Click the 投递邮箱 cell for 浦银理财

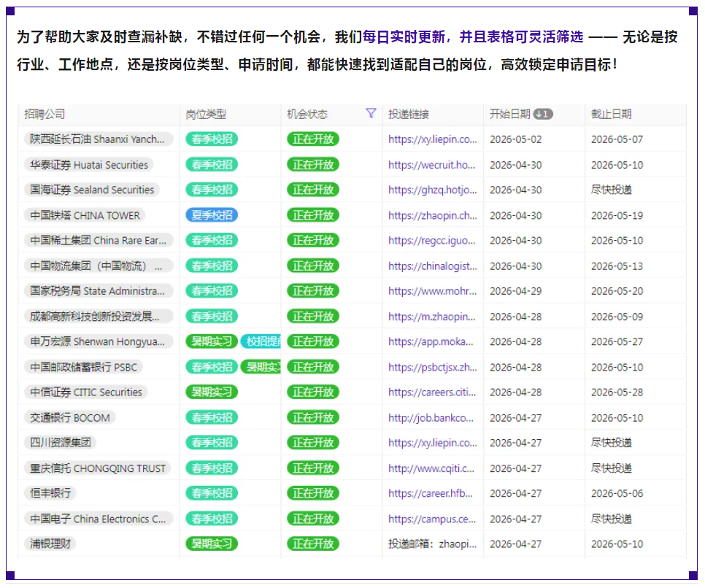tap(433, 544)
